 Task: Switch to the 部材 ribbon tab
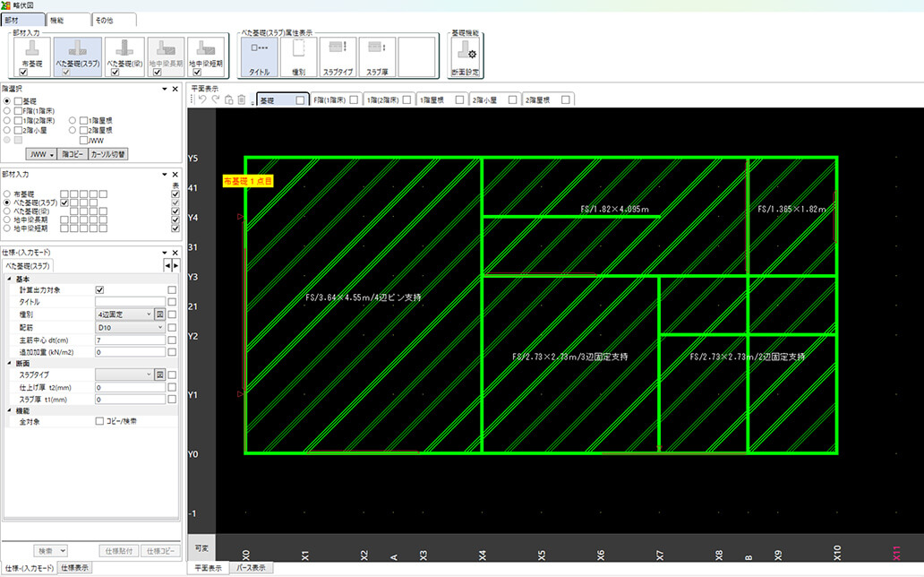[22, 20]
